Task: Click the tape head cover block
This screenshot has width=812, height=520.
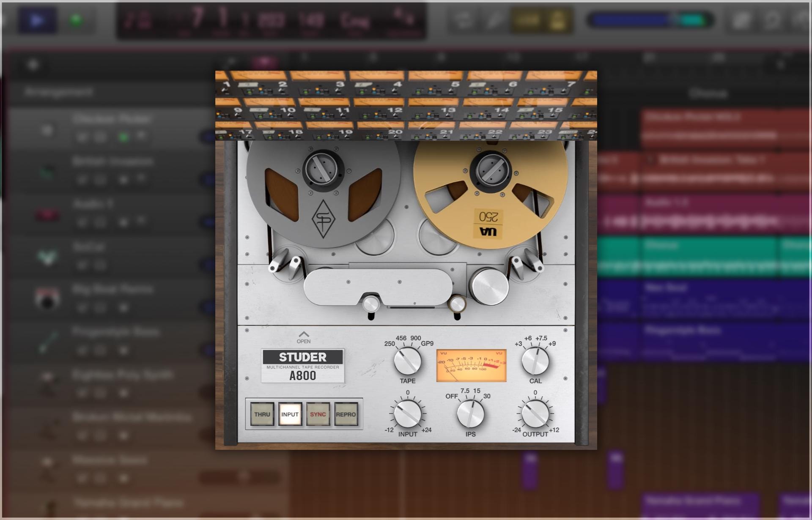Action: pos(378,287)
